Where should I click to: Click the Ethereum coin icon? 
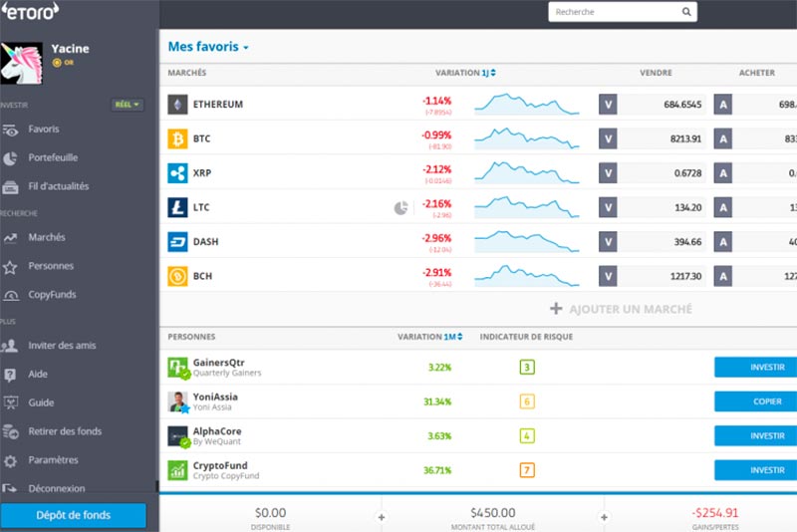pyautogui.click(x=177, y=105)
